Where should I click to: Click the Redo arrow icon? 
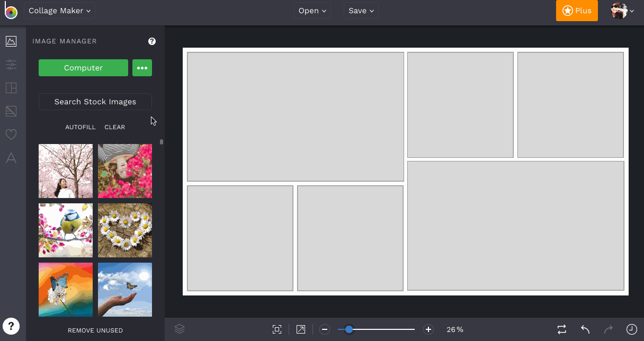point(609,329)
